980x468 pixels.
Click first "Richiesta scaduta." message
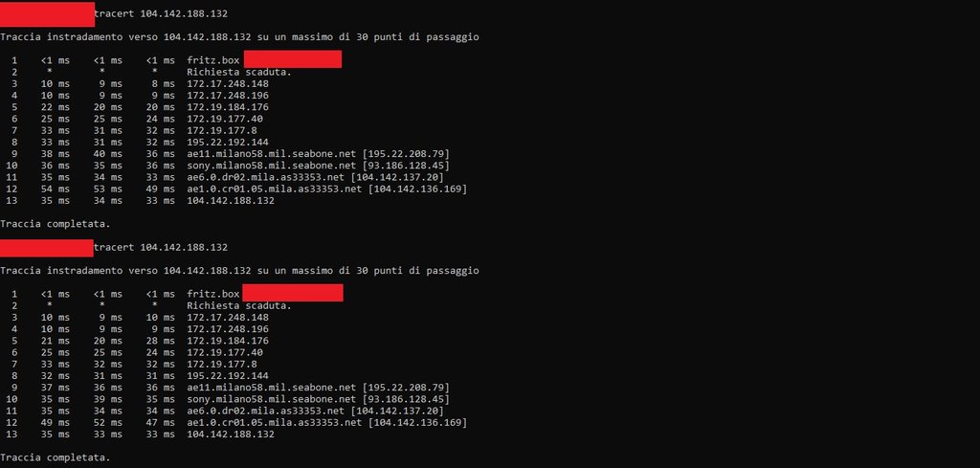[x=239, y=72]
